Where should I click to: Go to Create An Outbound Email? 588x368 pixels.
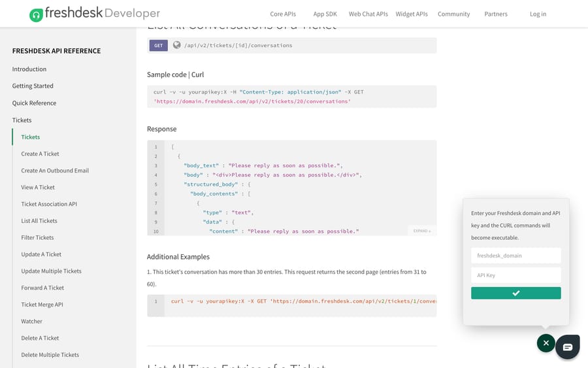point(55,171)
